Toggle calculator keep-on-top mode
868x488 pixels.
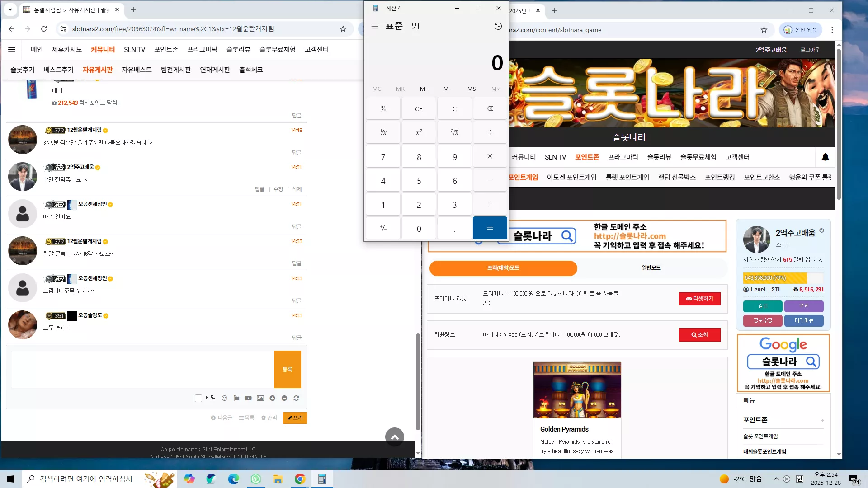pyautogui.click(x=415, y=26)
